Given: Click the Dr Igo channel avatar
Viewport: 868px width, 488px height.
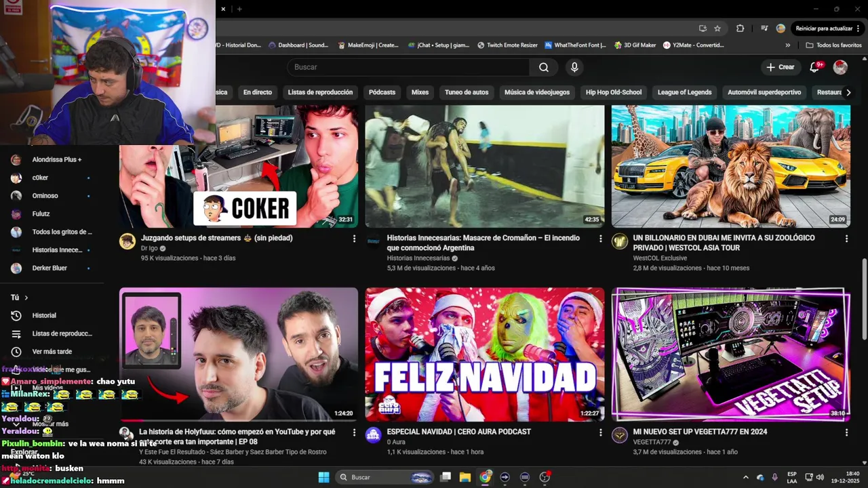Looking at the screenshot, I should [x=127, y=241].
